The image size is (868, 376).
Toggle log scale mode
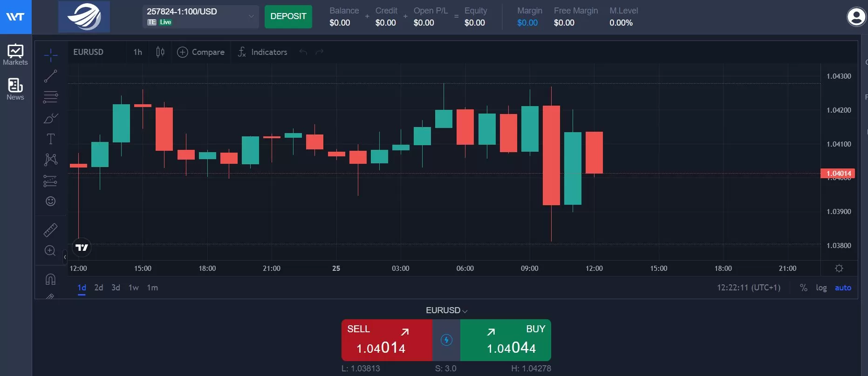pos(821,288)
